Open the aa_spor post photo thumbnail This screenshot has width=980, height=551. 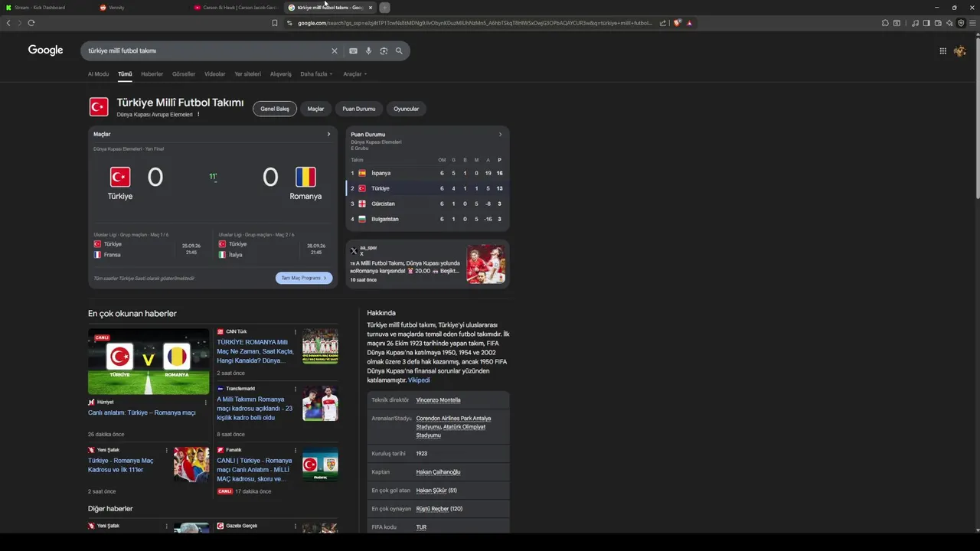coord(486,264)
